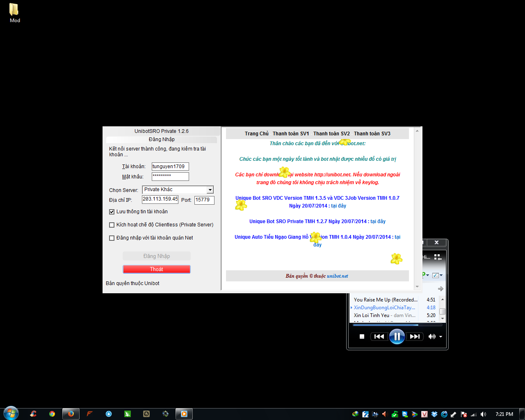Toggle the 'Lưu thông tin tài khoản' checkbox
The height and width of the screenshot is (420, 525).
[x=112, y=212]
